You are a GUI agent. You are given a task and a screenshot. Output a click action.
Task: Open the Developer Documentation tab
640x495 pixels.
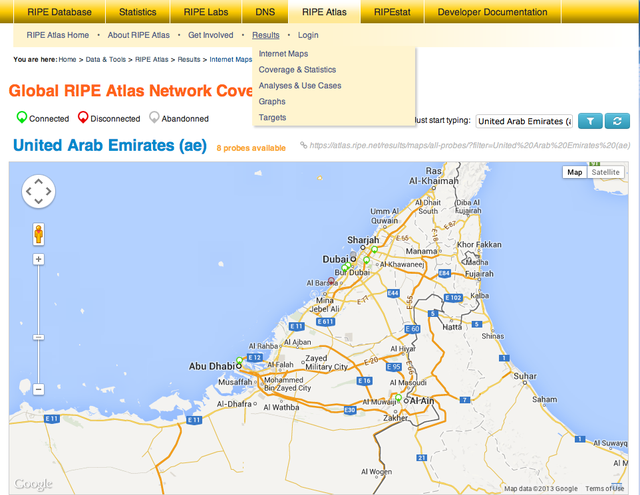(x=493, y=12)
